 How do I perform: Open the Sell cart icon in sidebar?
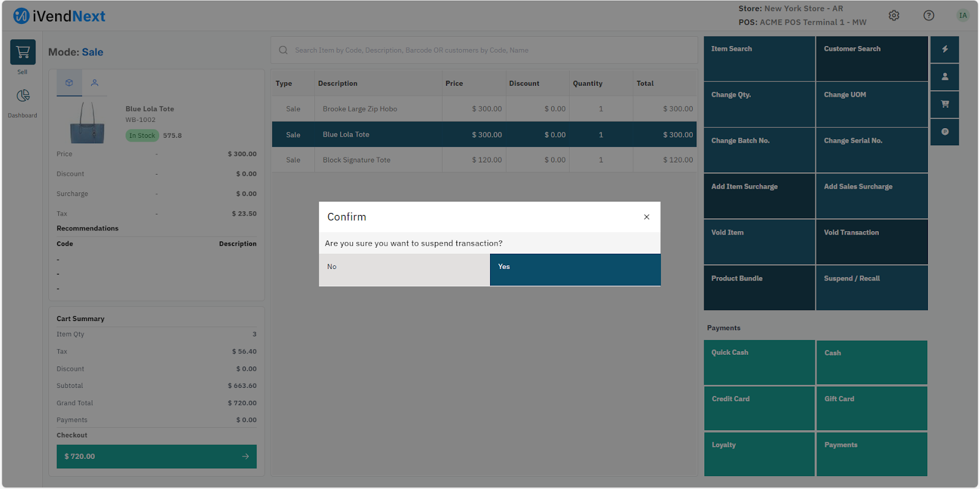(x=23, y=53)
